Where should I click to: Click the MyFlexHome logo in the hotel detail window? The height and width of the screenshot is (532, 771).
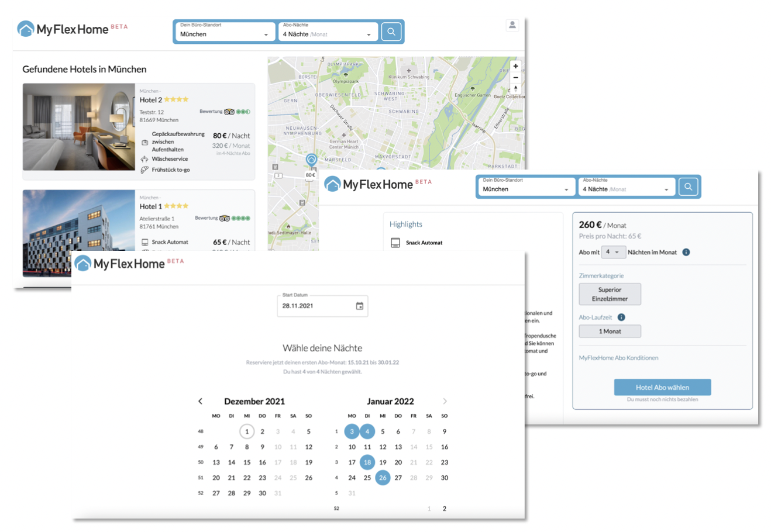click(377, 184)
